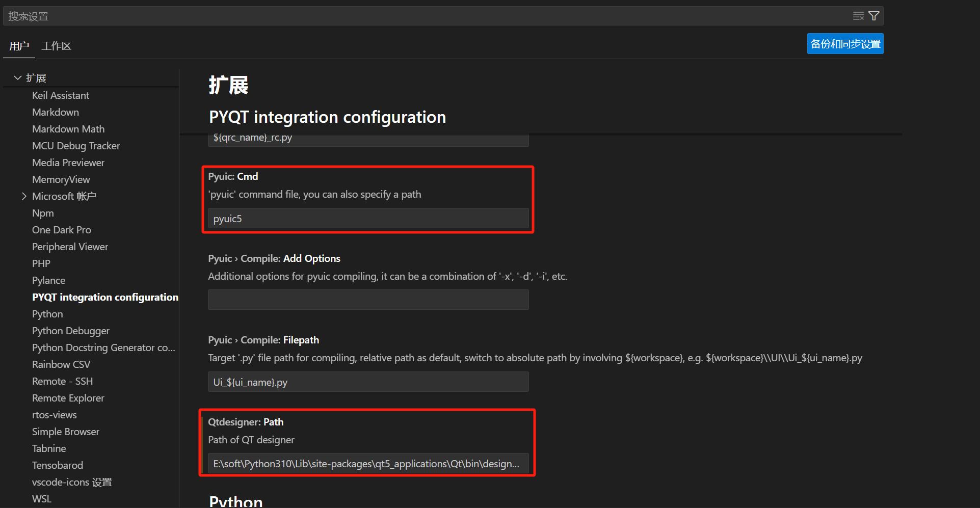Open vscode-icons 设置 entry
The image size is (980, 508).
[72, 482]
